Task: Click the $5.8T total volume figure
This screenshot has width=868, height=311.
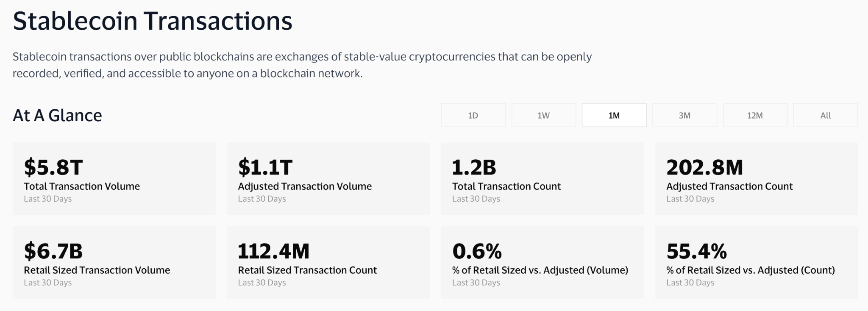Action: click(53, 167)
